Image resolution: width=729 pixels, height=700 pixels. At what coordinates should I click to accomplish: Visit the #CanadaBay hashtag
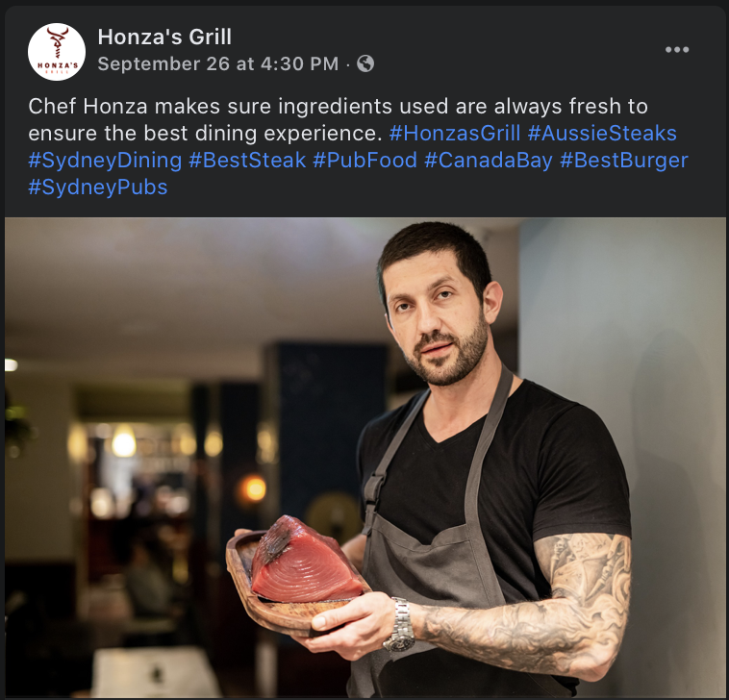click(489, 161)
